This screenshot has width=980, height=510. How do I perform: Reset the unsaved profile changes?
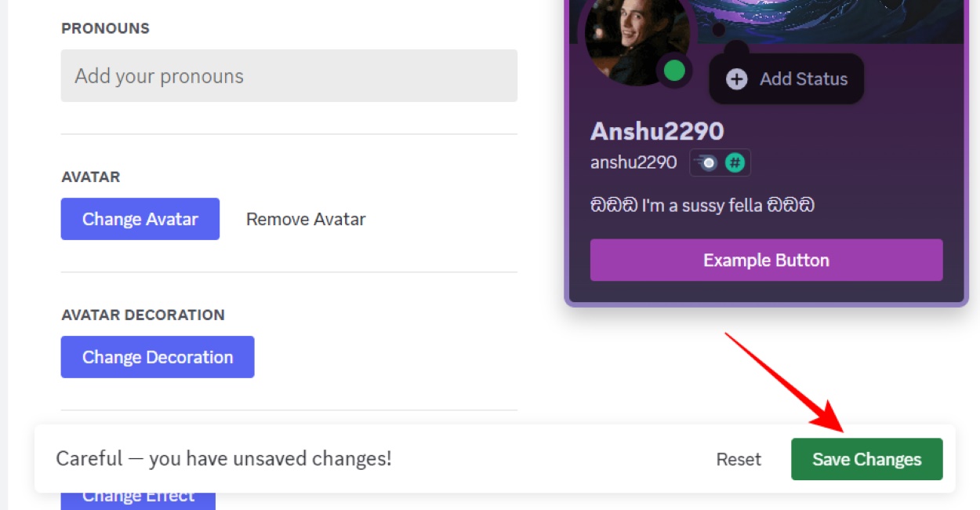[738, 459]
